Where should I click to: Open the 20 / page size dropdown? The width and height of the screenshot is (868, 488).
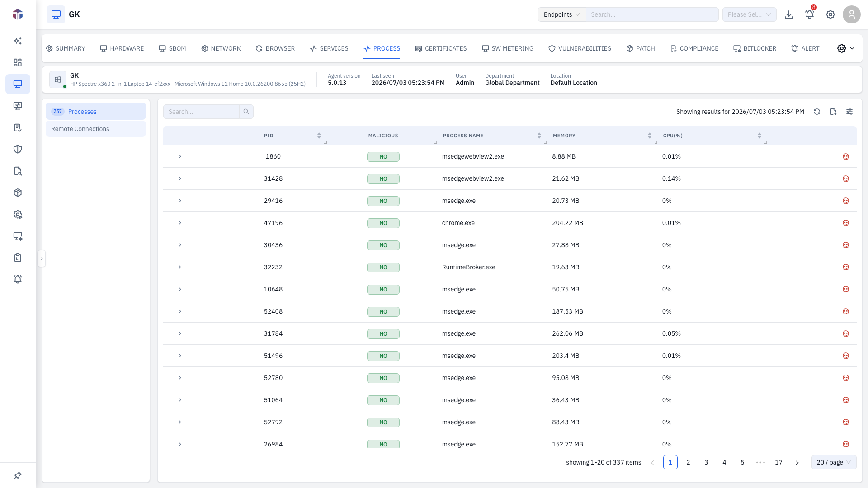tap(834, 462)
